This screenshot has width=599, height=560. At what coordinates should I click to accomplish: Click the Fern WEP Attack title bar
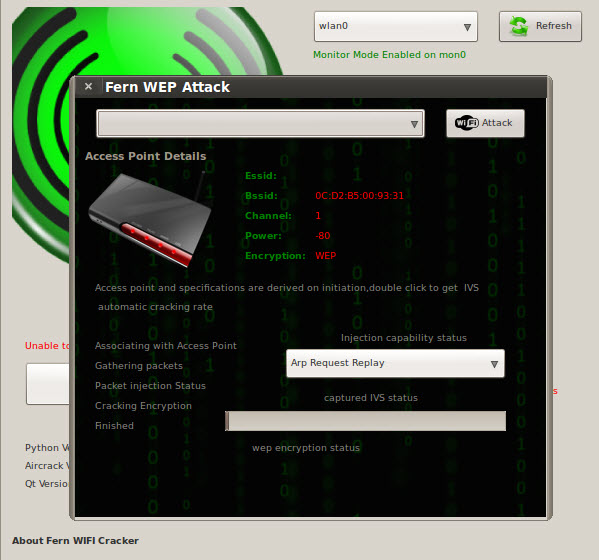pyautogui.click(x=310, y=87)
